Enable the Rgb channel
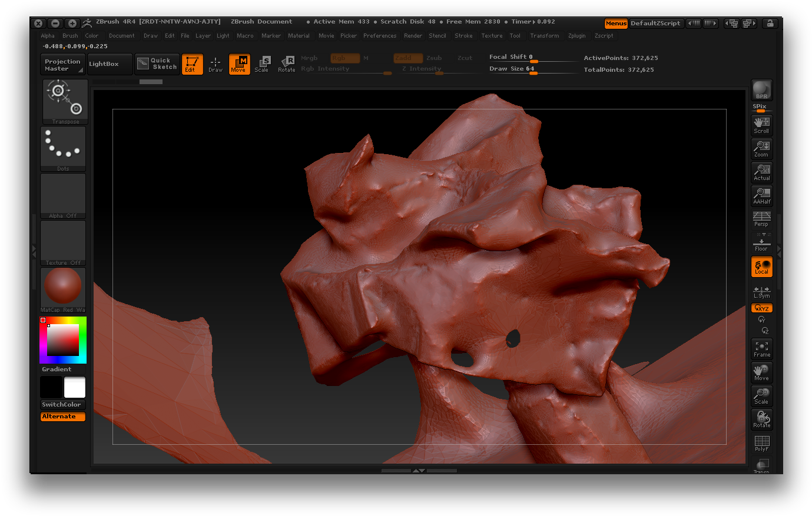 click(x=345, y=58)
